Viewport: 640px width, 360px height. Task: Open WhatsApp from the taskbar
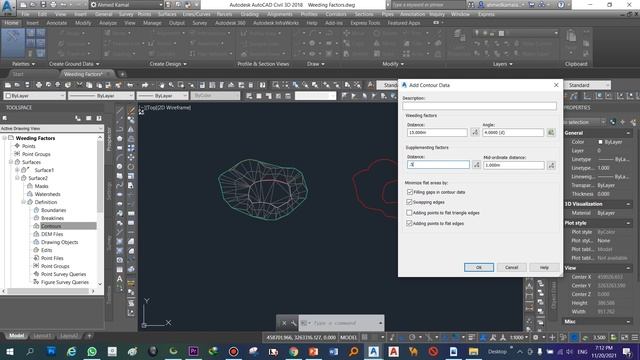coord(92,351)
